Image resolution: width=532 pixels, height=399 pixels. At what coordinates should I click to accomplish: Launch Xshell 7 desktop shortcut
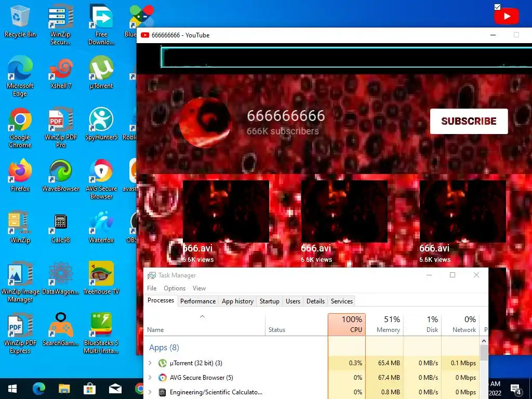pyautogui.click(x=60, y=73)
